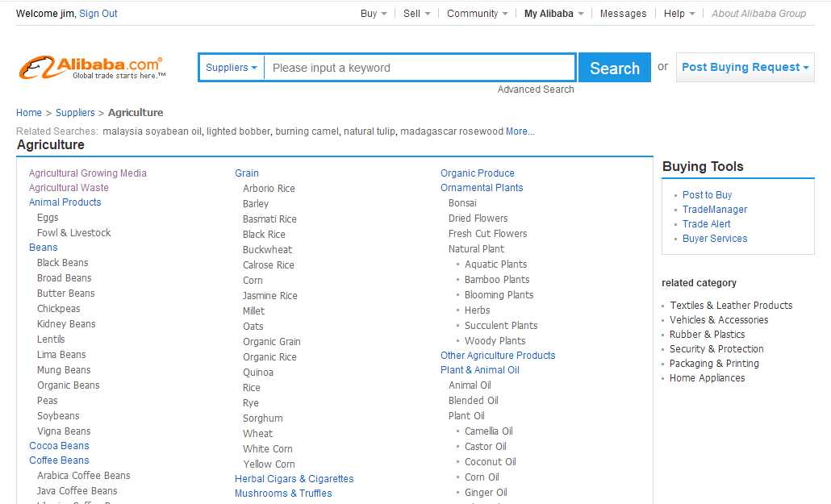Select Bonsai under Ornamental Plants

pos(462,203)
